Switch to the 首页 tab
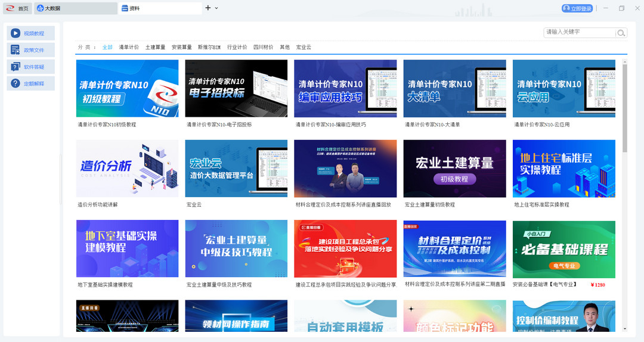The image size is (644, 342). [x=18, y=8]
